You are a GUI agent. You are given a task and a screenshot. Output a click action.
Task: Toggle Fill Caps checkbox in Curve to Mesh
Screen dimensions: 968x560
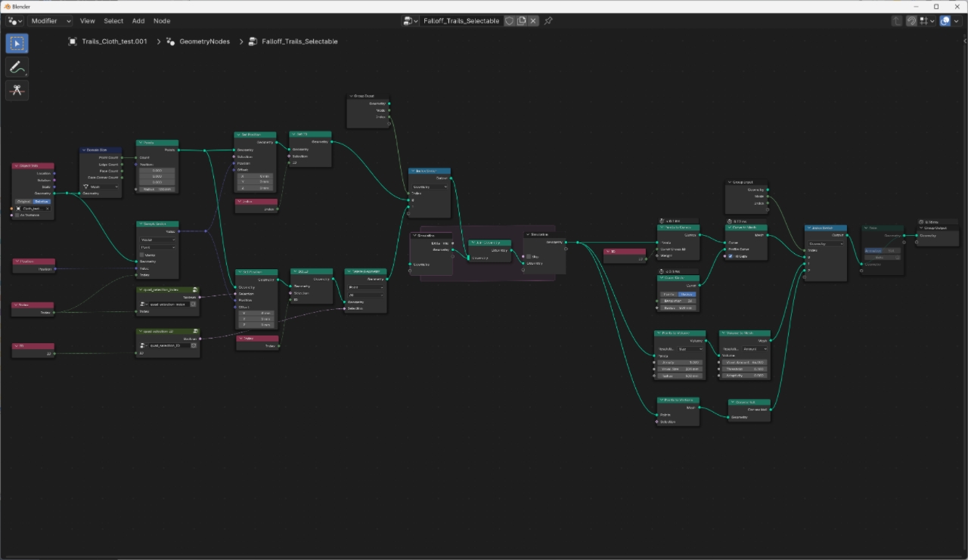point(730,256)
